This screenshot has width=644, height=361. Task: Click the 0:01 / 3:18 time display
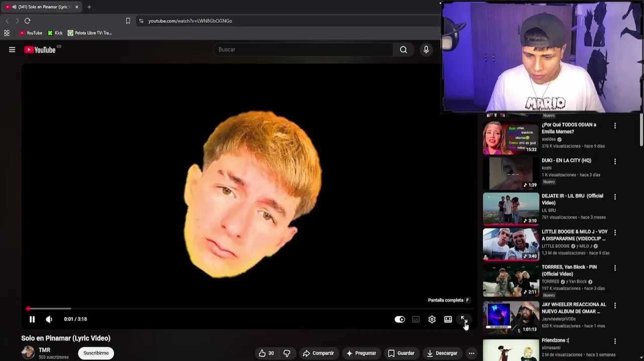pos(75,319)
